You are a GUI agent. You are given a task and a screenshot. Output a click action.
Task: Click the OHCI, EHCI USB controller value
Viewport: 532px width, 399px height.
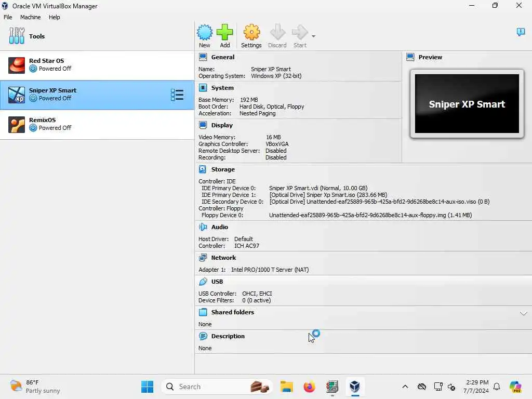tap(257, 294)
